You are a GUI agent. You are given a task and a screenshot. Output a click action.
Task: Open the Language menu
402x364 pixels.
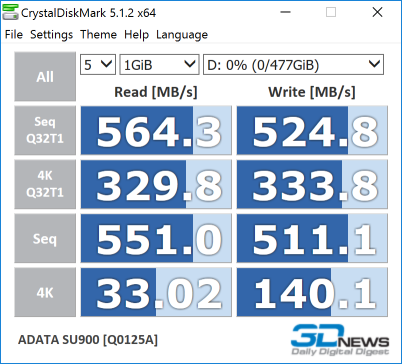(182, 35)
